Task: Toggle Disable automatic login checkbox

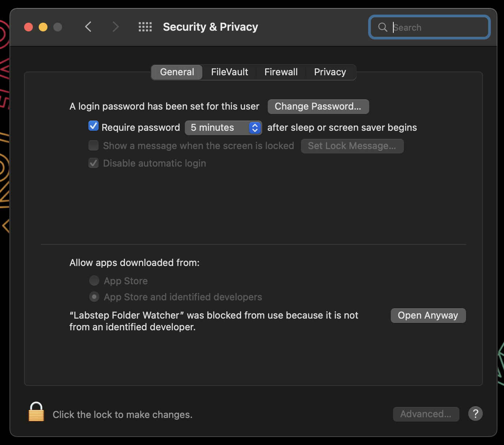Action: (93, 163)
